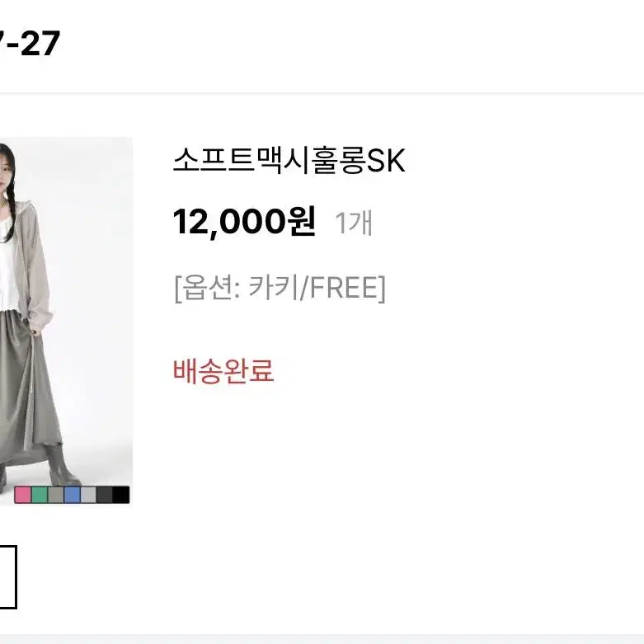Open the 배송완료 delivery status
This screenshot has width=644, height=644.
[223, 371]
